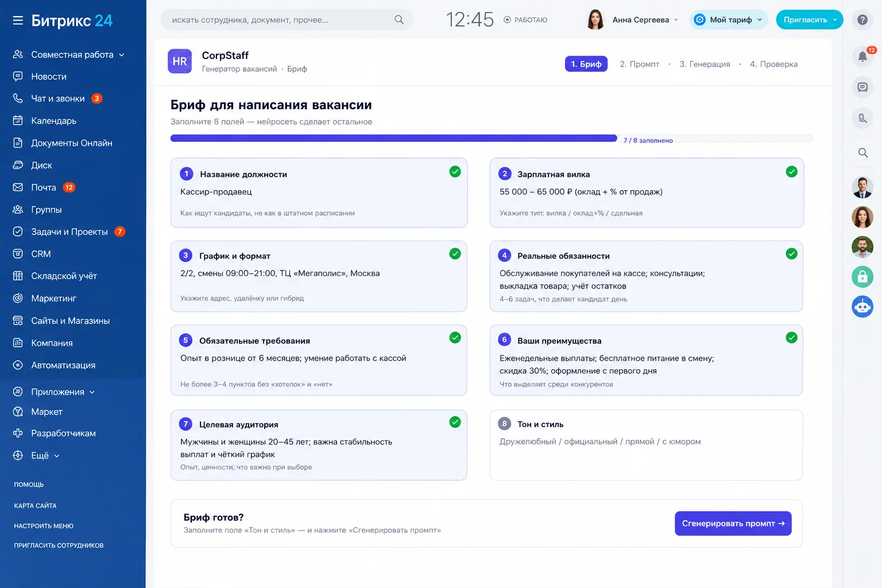The width and height of the screenshot is (882, 588).
Task: Switch to the 3. Генерация step
Action: click(x=705, y=64)
